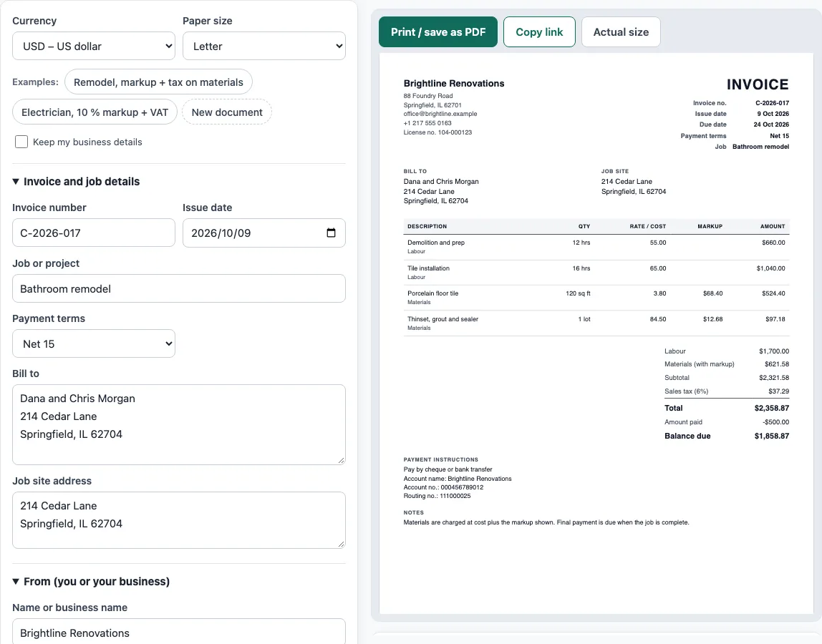The image size is (822, 644).
Task: Click the Net 15 value in preview
Action: pyautogui.click(x=780, y=136)
